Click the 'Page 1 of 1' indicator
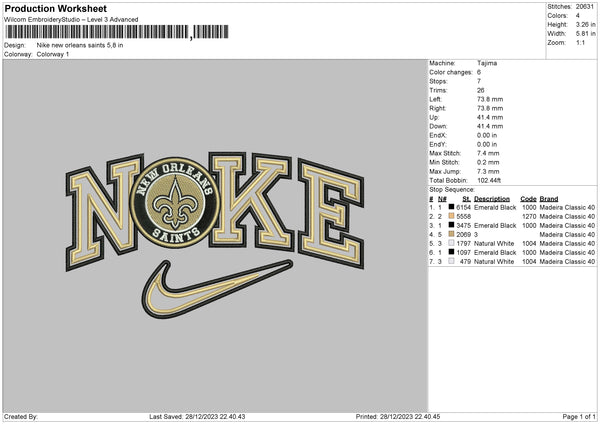 [579, 416]
